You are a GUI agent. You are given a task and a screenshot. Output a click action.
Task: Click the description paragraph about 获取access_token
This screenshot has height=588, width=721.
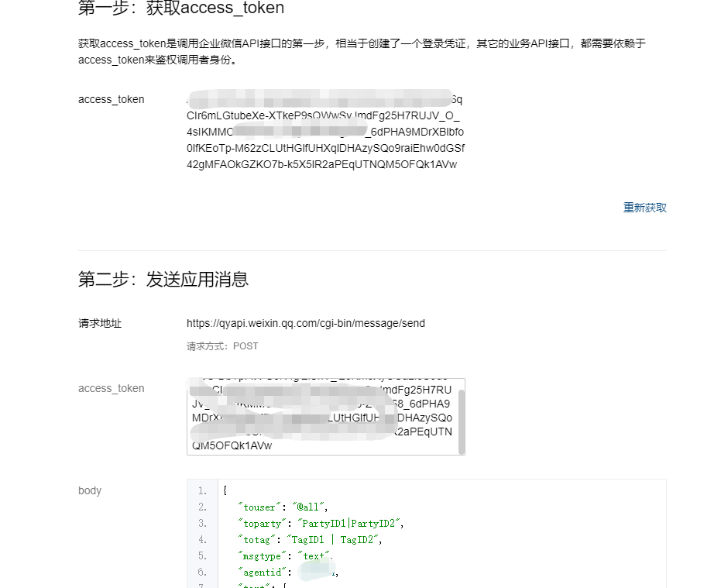pyautogui.click(x=362, y=52)
